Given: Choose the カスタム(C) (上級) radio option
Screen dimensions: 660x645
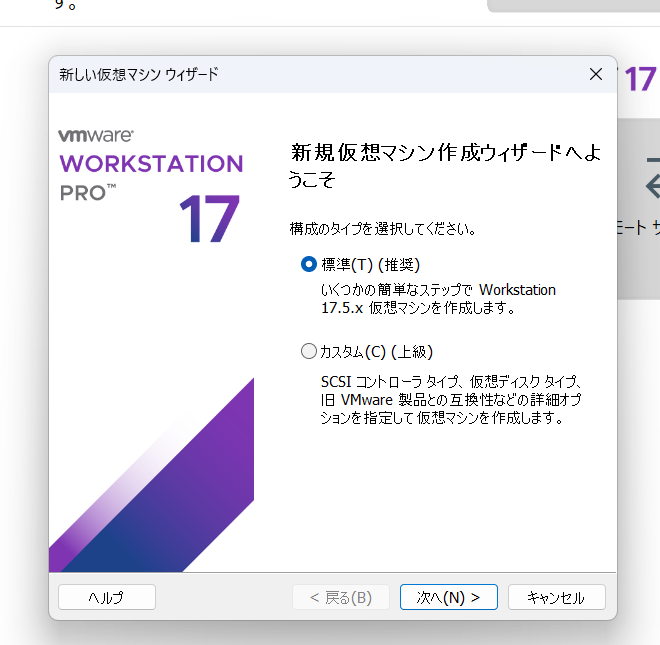Looking at the screenshot, I should 309,351.
